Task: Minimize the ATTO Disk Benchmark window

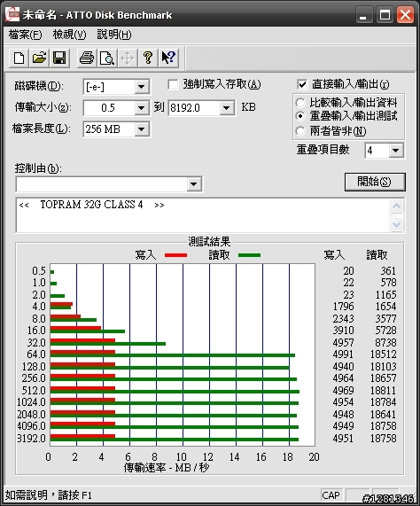Action: pyautogui.click(x=364, y=15)
